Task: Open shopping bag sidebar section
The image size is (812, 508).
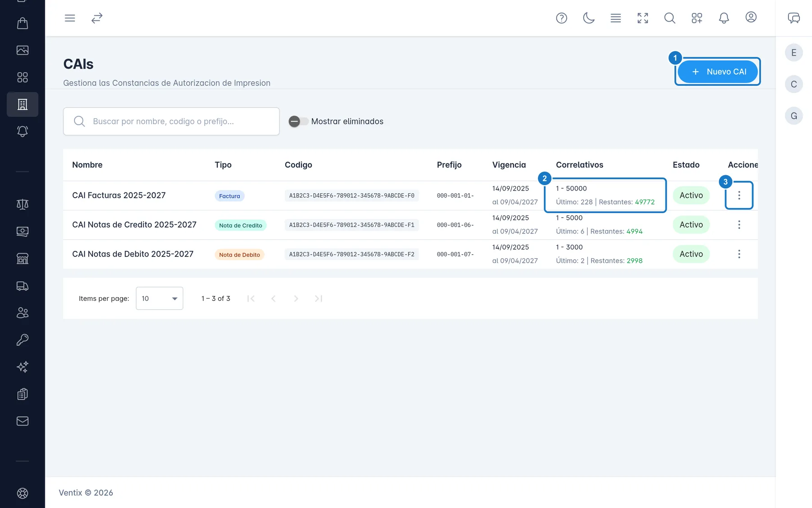Action: pyautogui.click(x=23, y=23)
